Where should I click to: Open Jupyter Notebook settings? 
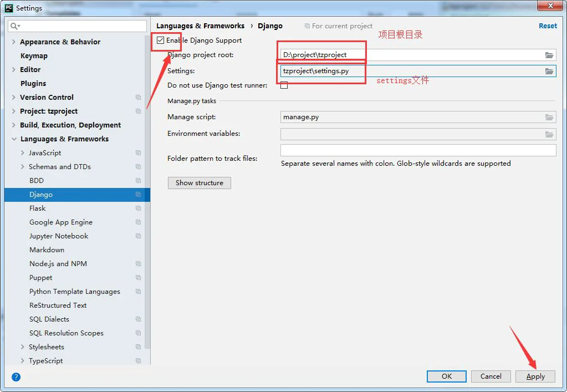[x=59, y=236]
